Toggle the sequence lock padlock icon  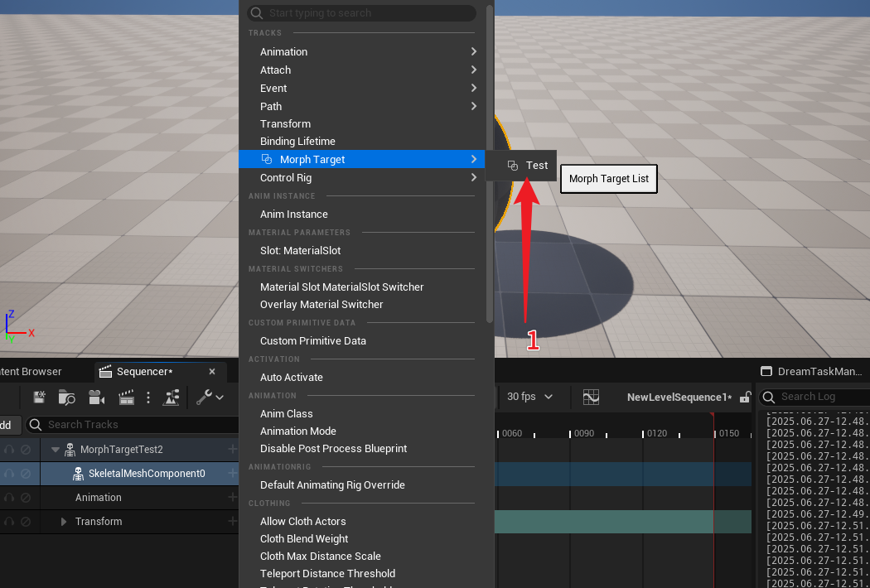(745, 397)
